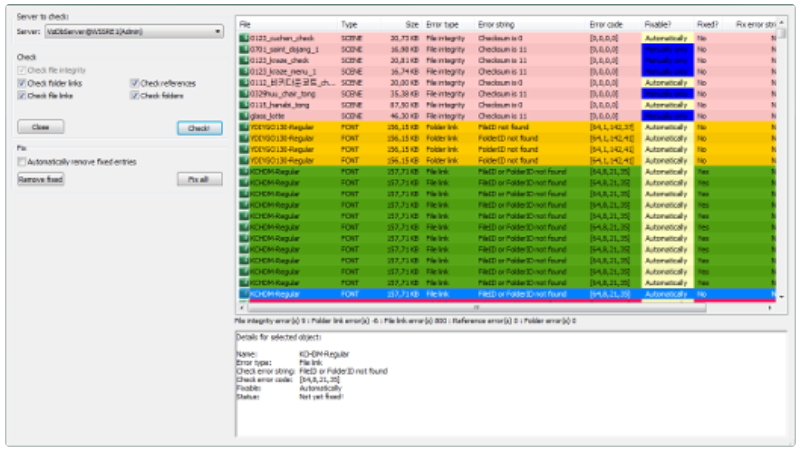This screenshot has height=454, width=810.
Task: Sort by the Fixable? column header
Action: tap(667, 24)
